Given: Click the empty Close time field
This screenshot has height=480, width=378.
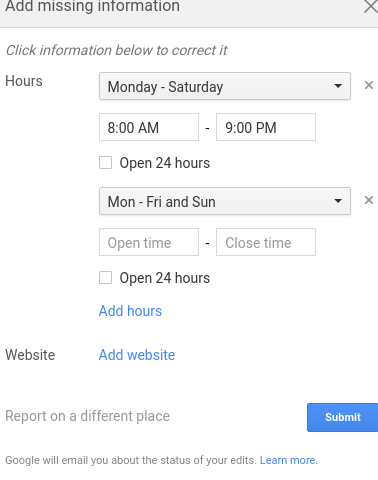Looking at the screenshot, I should pyautogui.click(x=266, y=242).
